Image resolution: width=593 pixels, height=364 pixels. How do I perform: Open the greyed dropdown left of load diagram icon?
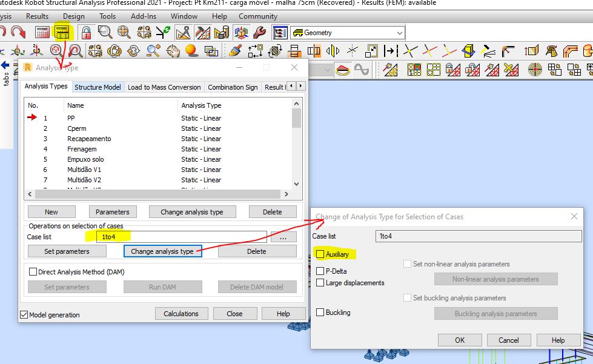320,70
